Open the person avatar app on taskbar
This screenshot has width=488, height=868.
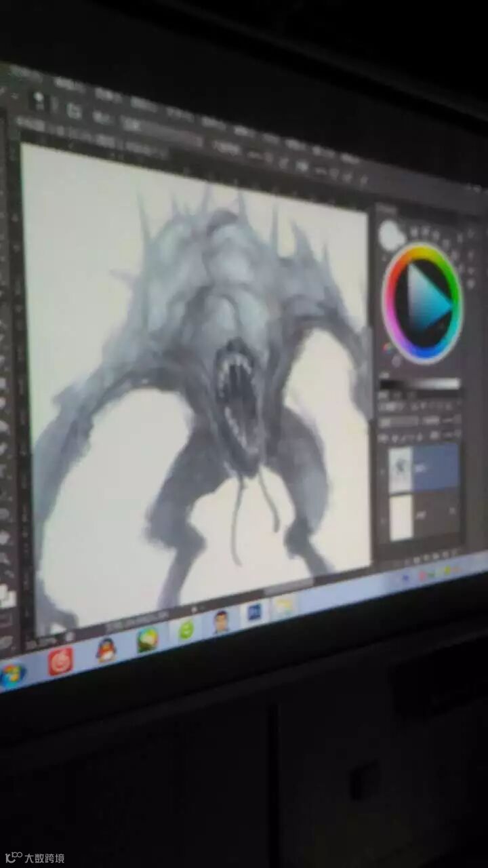pos(221,621)
